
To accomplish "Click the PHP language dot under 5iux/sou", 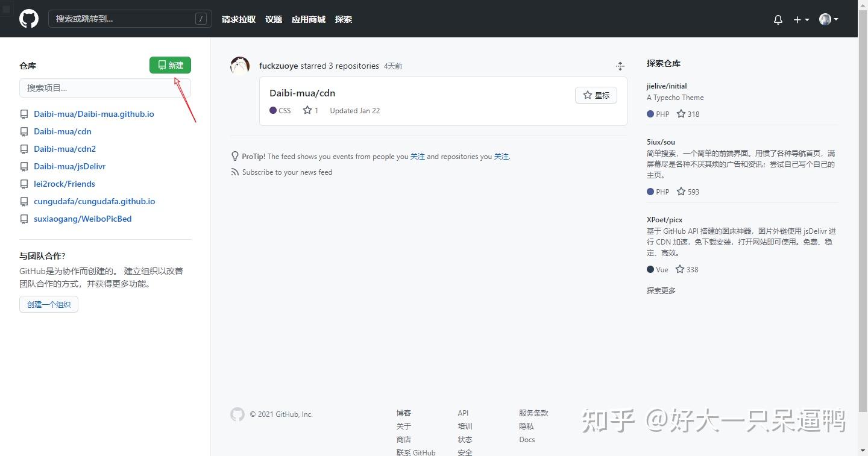I will coord(650,192).
